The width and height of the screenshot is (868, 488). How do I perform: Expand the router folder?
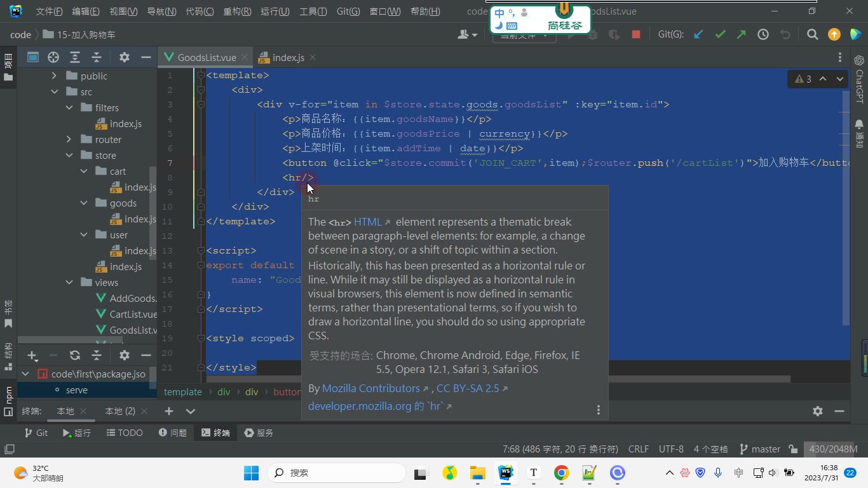[69, 139]
